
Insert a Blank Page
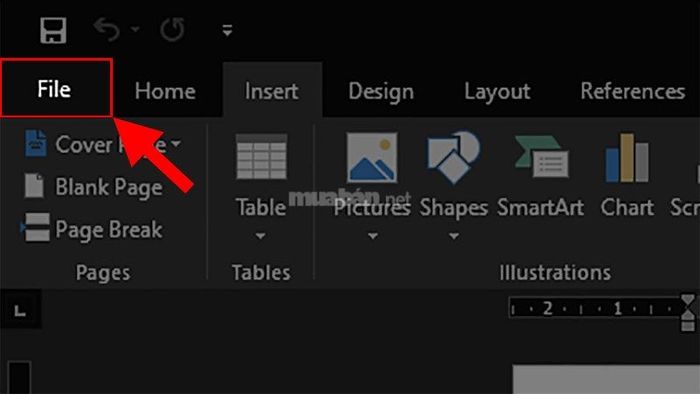point(94,187)
